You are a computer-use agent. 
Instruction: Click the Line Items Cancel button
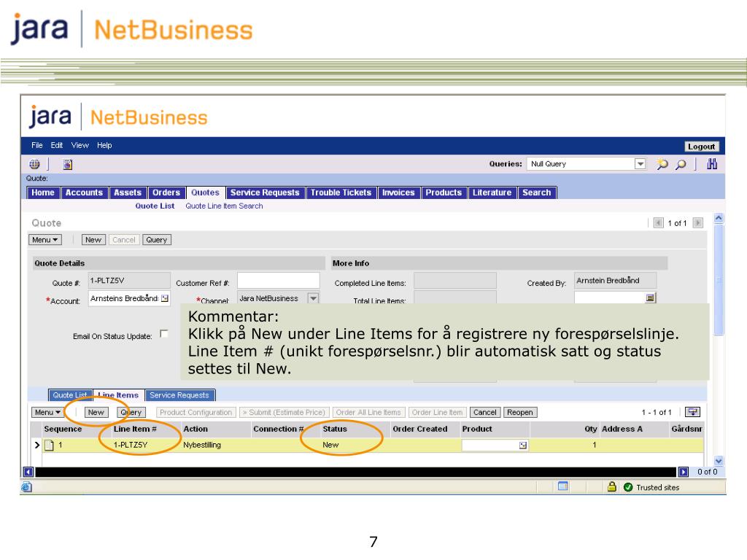485,413
